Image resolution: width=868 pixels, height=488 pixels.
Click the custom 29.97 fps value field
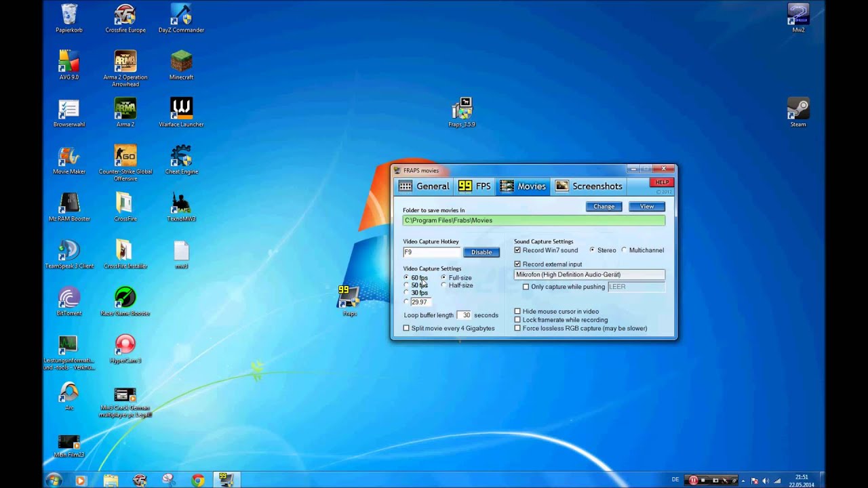tap(420, 302)
